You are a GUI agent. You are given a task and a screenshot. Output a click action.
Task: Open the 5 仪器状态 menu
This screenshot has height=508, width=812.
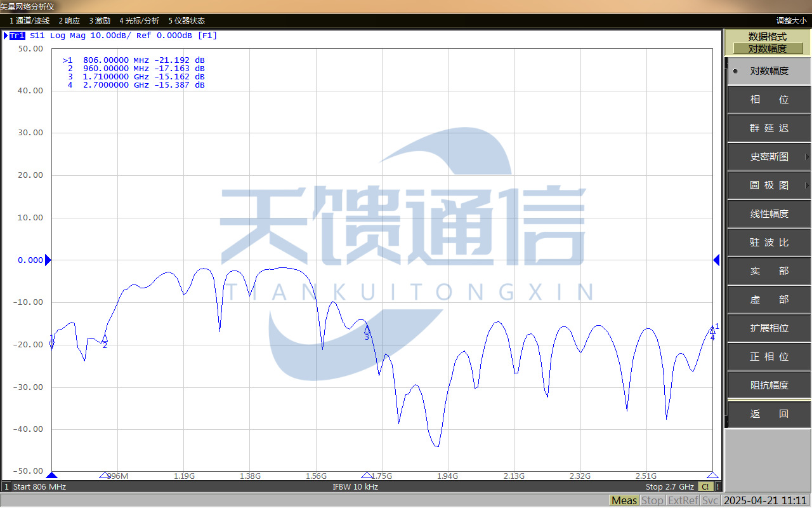pos(187,21)
